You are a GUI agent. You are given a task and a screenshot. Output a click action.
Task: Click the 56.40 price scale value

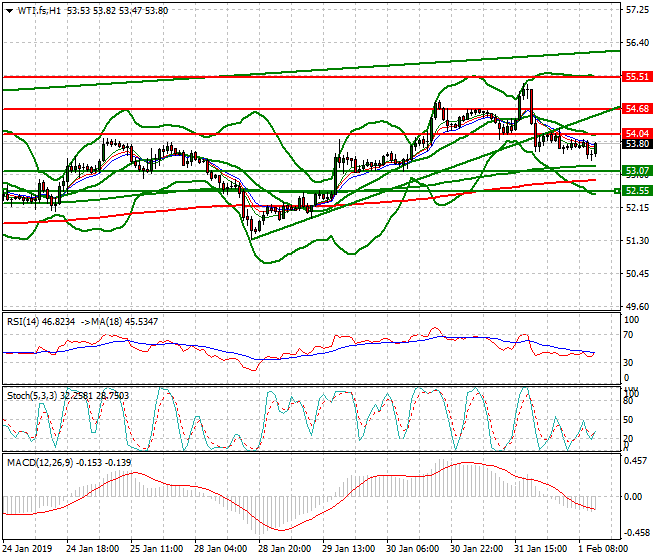click(637, 43)
